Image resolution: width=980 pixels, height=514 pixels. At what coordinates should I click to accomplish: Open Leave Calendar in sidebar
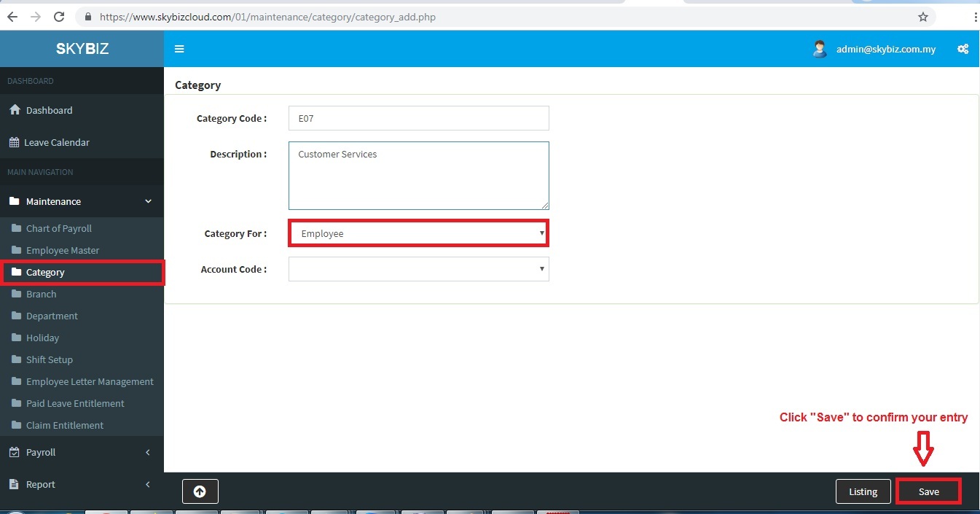tap(56, 142)
